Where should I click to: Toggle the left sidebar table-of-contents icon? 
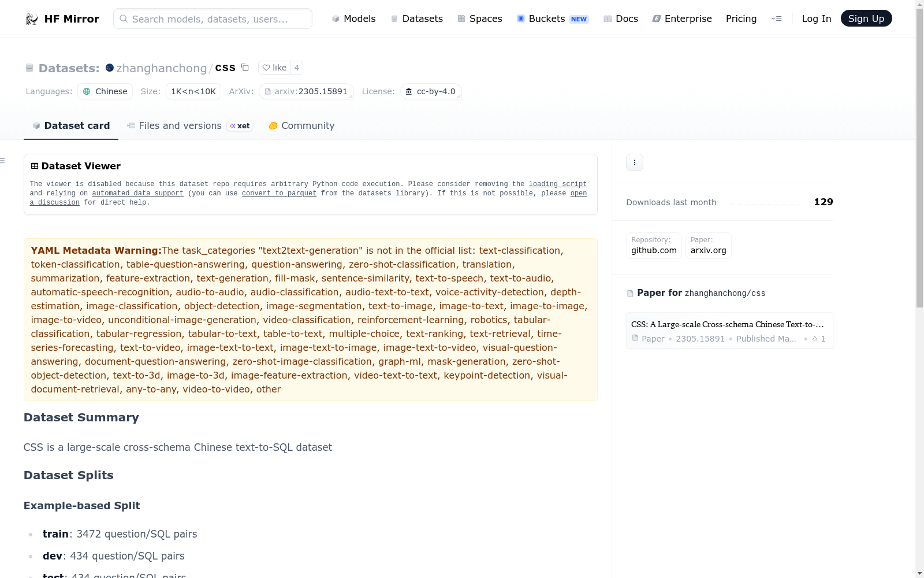[2, 161]
